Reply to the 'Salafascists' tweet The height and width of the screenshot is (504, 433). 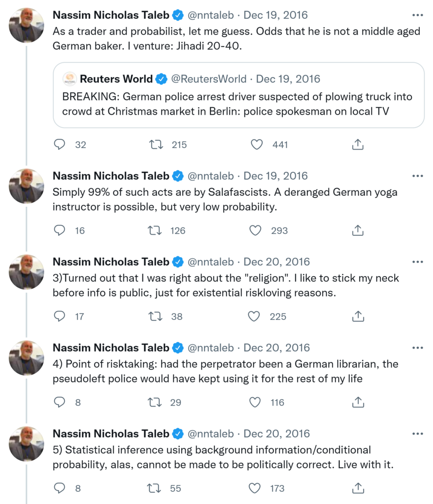60,230
